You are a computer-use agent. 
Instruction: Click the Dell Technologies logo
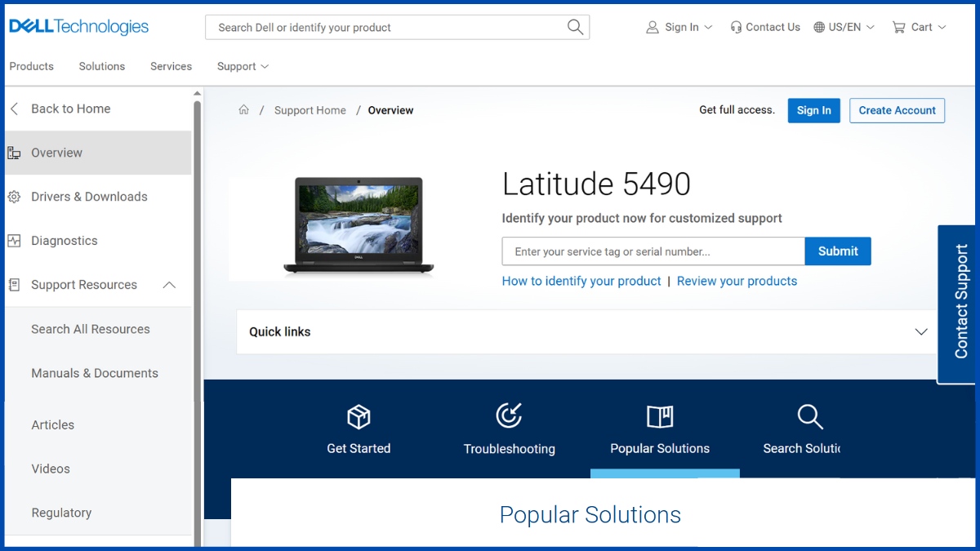coord(78,25)
